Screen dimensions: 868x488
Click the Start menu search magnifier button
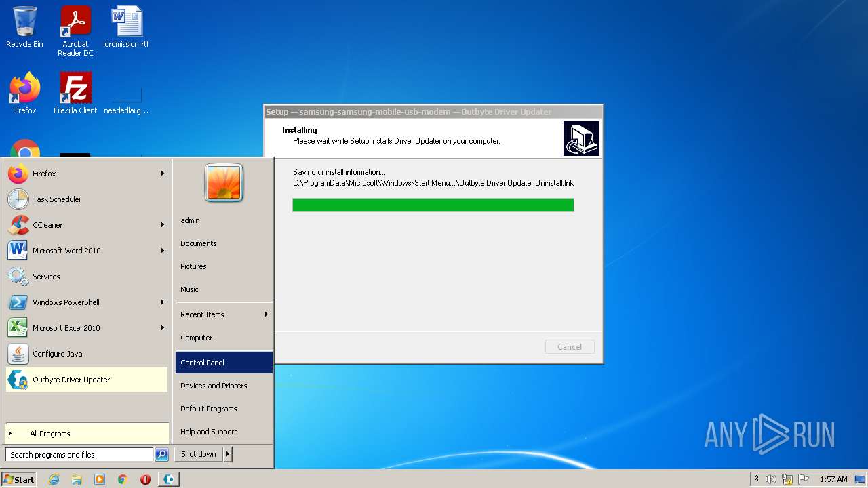[161, 455]
